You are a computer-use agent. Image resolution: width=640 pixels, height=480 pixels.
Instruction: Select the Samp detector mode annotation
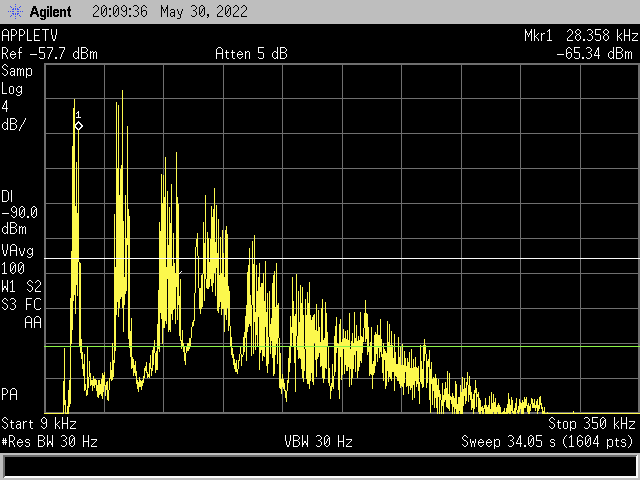coord(17,71)
